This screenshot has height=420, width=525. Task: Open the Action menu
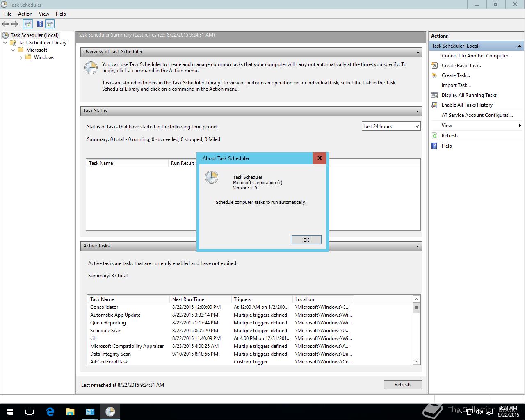click(x=25, y=14)
